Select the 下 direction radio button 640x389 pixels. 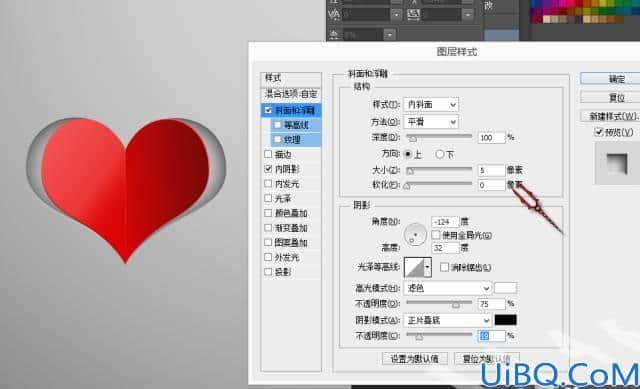[440, 154]
